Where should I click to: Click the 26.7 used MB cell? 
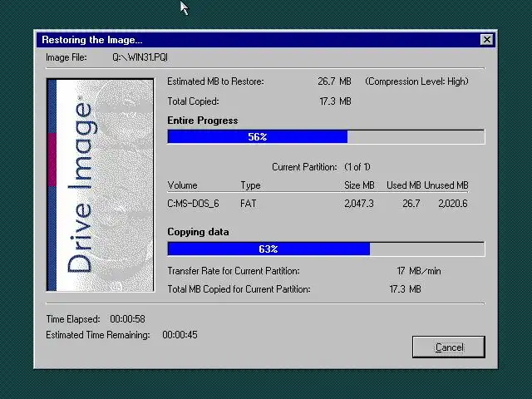(411, 204)
